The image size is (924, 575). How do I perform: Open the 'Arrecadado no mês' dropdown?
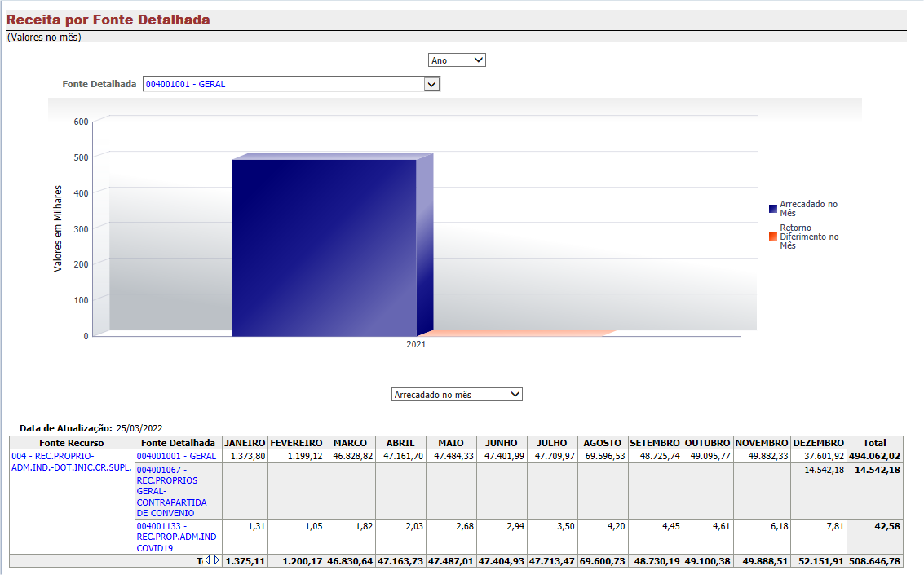[457, 395]
